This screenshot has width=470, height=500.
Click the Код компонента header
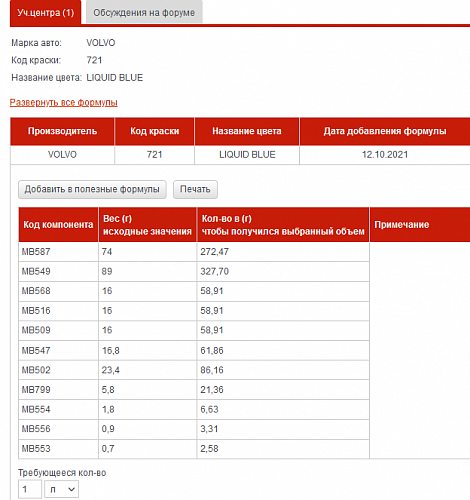tap(58, 225)
